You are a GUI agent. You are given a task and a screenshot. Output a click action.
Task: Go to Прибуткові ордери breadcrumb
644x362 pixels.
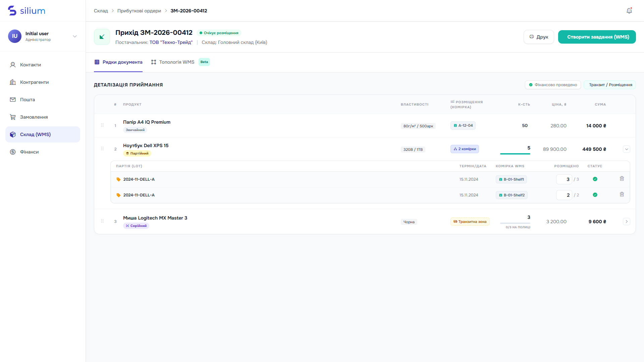pyautogui.click(x=139, y=11)
